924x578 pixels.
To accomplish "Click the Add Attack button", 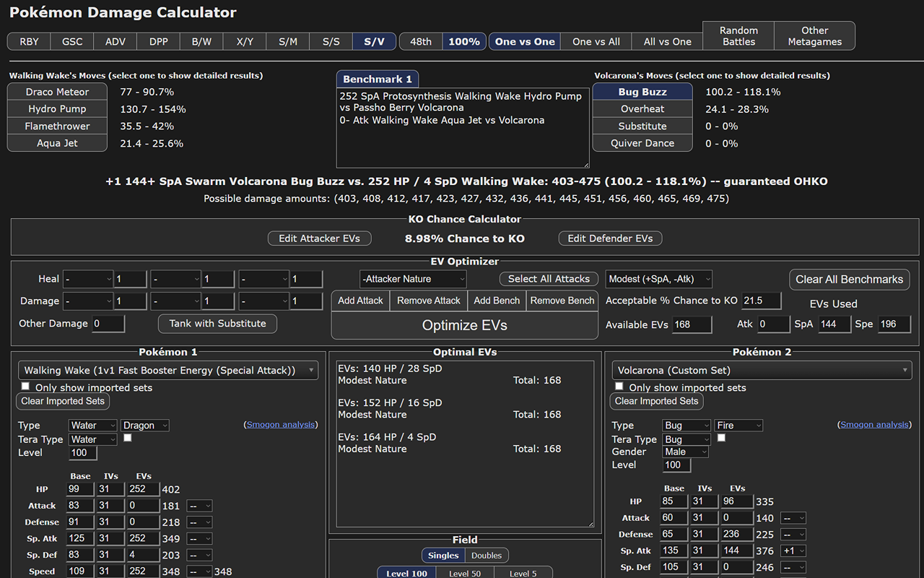I will [361, 301].
